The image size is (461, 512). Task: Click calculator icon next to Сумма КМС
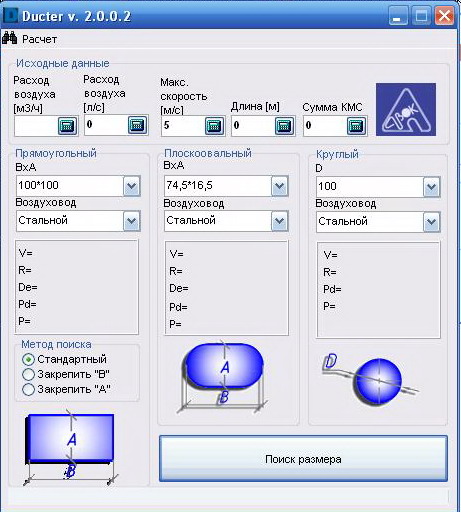[x=356, y=126]
